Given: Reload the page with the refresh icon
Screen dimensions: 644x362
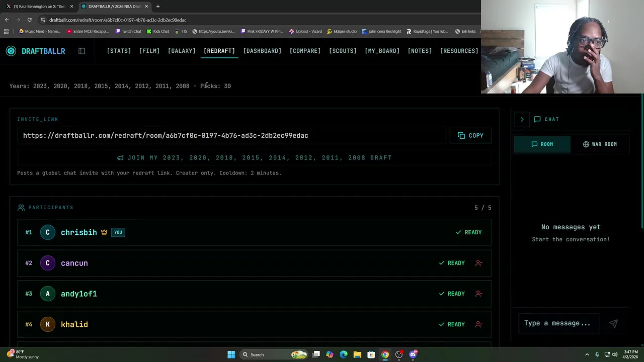Looking at the screenshot, I should [x=29, y=20].
